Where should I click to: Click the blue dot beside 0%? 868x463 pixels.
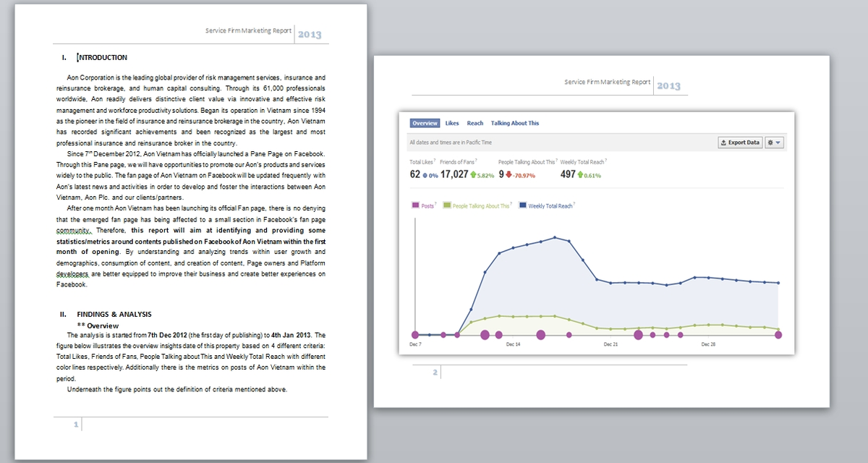click(425, 175)
